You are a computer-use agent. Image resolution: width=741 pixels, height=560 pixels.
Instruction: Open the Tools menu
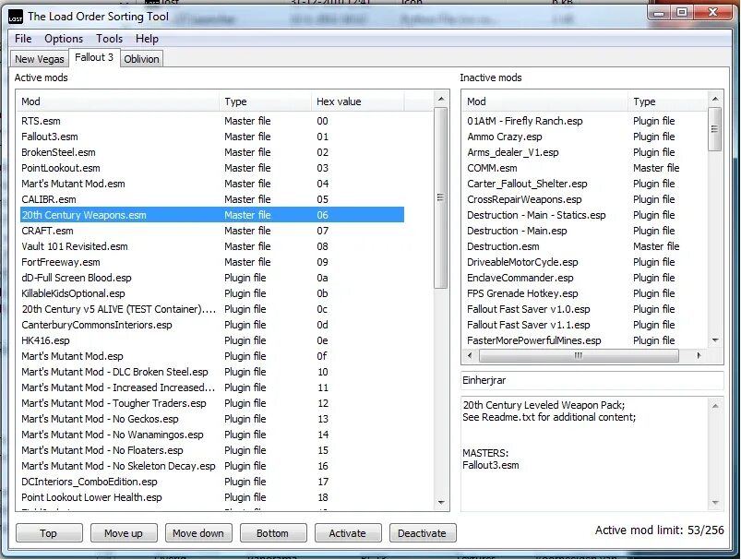pos(109,39)
